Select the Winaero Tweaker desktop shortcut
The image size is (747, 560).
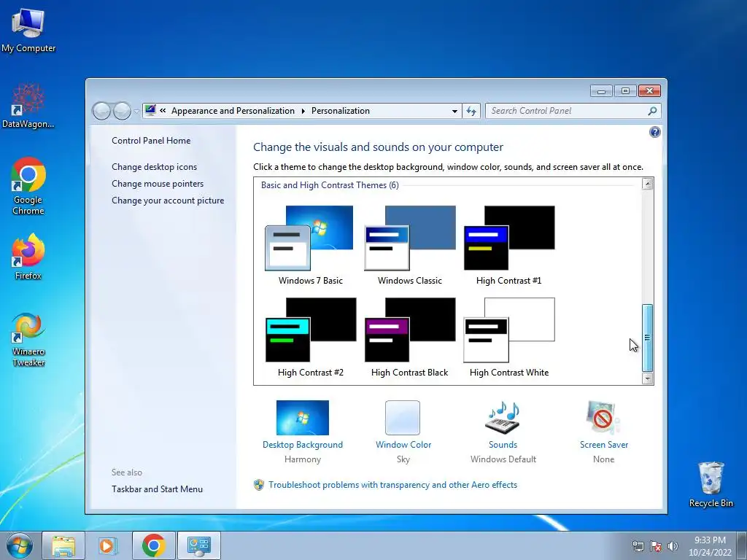[x=28, y=340]
